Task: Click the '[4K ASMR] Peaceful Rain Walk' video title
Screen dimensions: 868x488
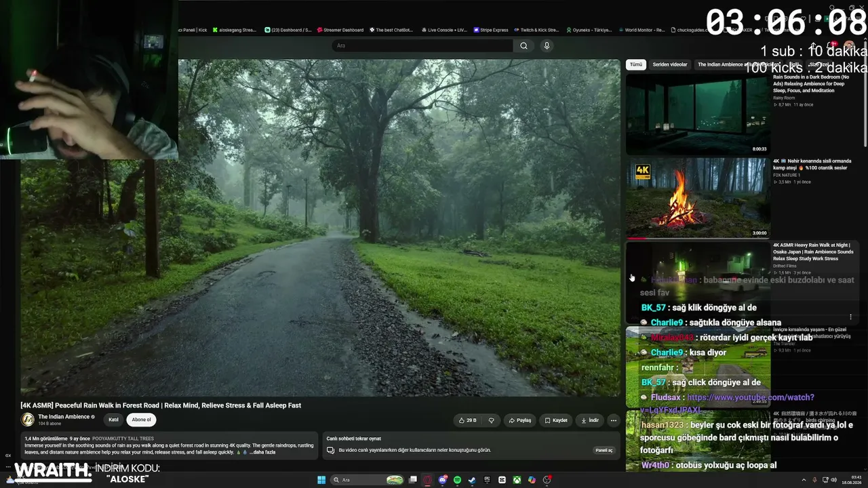Action: (x=161, y=405)
